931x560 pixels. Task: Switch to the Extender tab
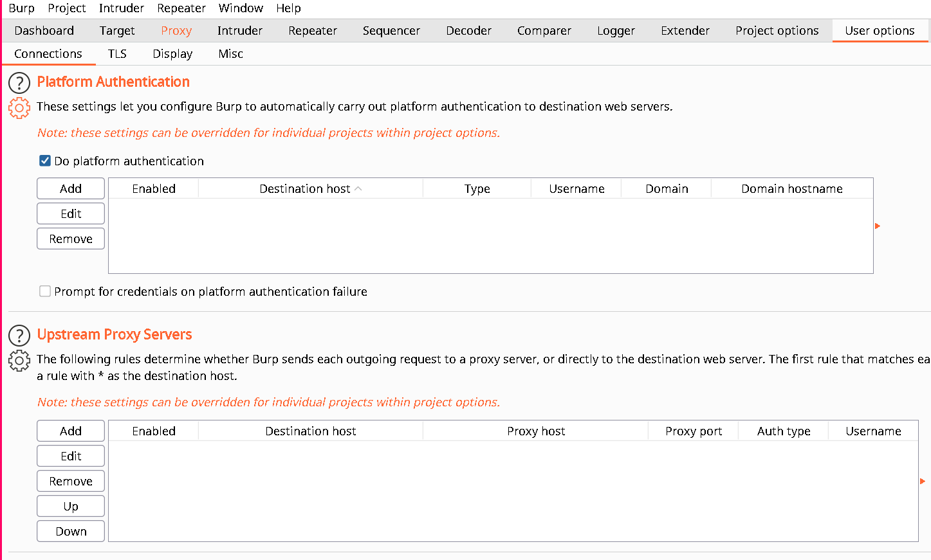[685, 30]
